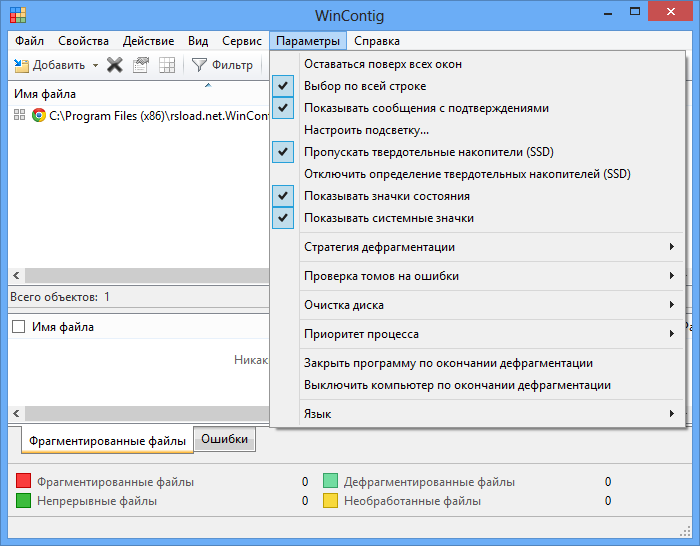Open Настроить подсветку... dialog

click(x=478, y=130)
